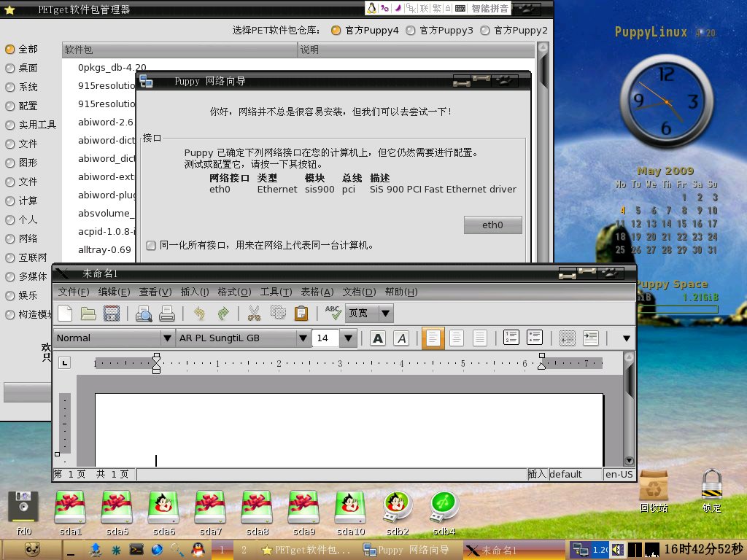
Task: Run the ABC spell check tool
Action: (333, 313)
